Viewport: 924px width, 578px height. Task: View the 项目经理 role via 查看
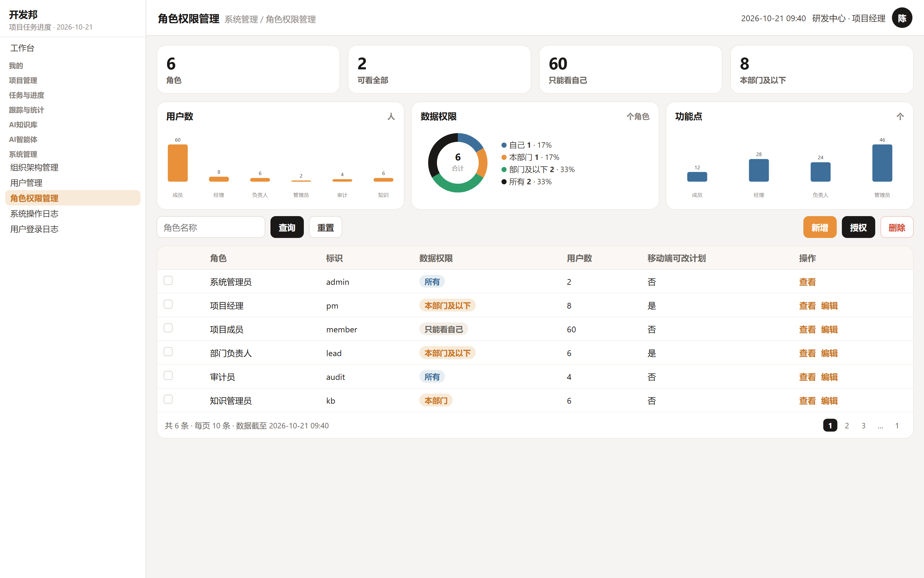click(x=807, y=306)
